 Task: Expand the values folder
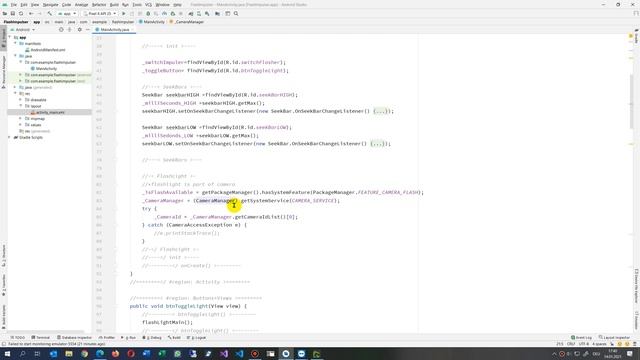click(x=20, y=125)
